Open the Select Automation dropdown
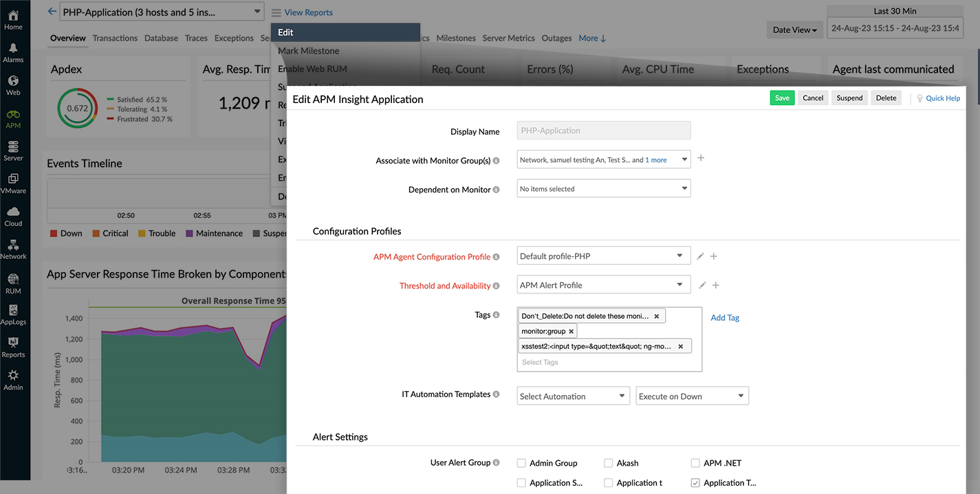 pos(573,396)
